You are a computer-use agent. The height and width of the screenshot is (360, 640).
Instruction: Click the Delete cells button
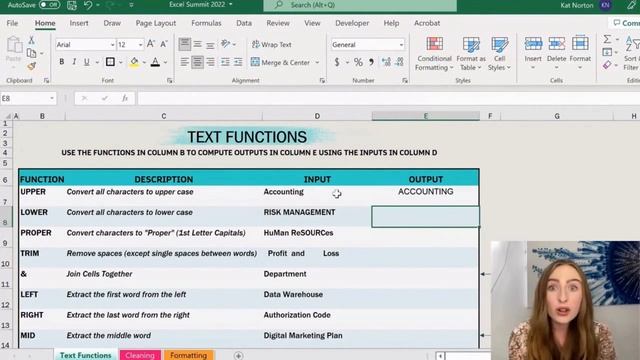pos(556,53)
